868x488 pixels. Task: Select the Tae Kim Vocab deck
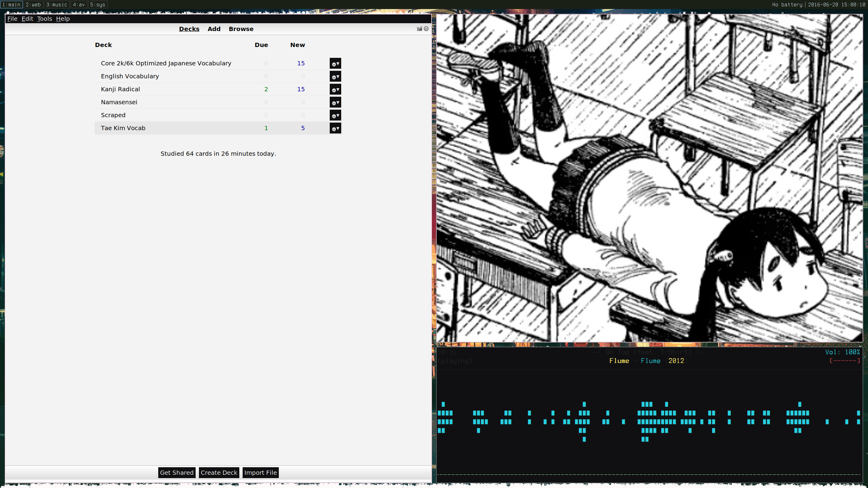tap(123, 128)
